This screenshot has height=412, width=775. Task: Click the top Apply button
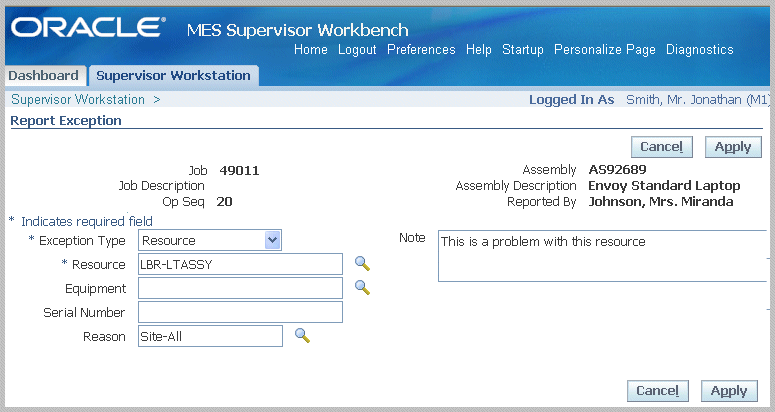[733, 147]
